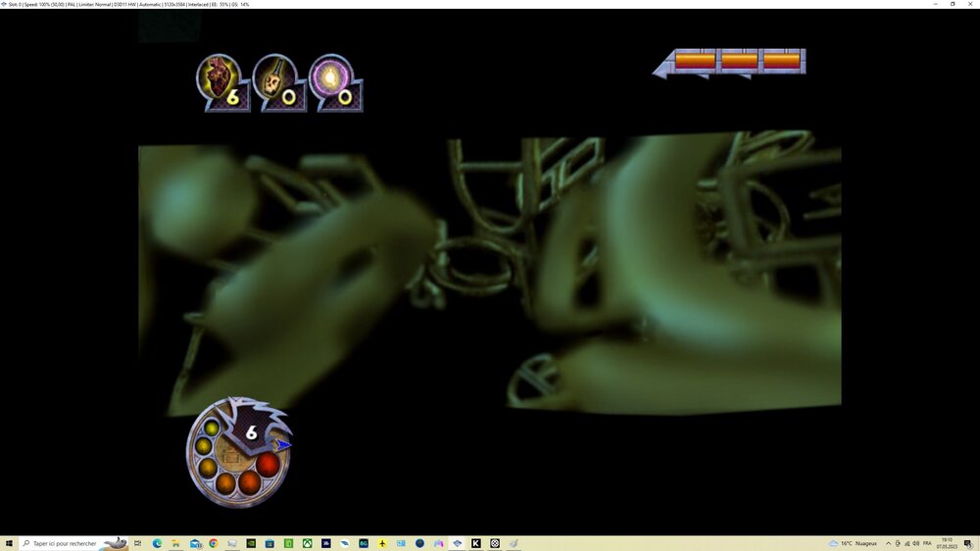Click the large red orb on the dial

[x=269, y=464]
